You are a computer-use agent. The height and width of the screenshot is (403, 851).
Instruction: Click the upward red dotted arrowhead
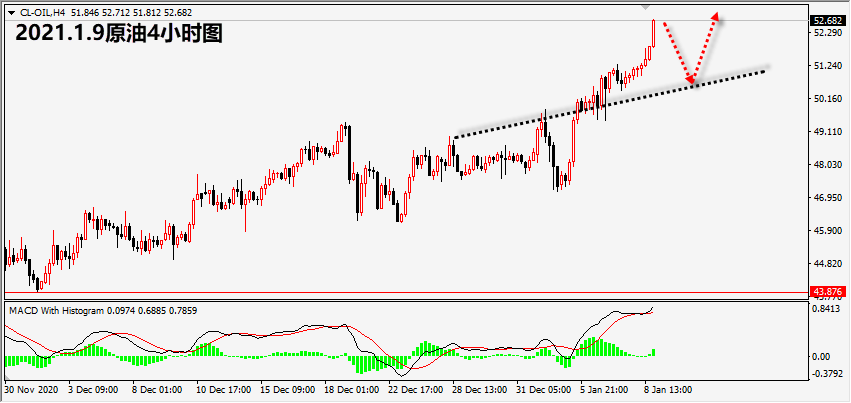tap(715, 16)
